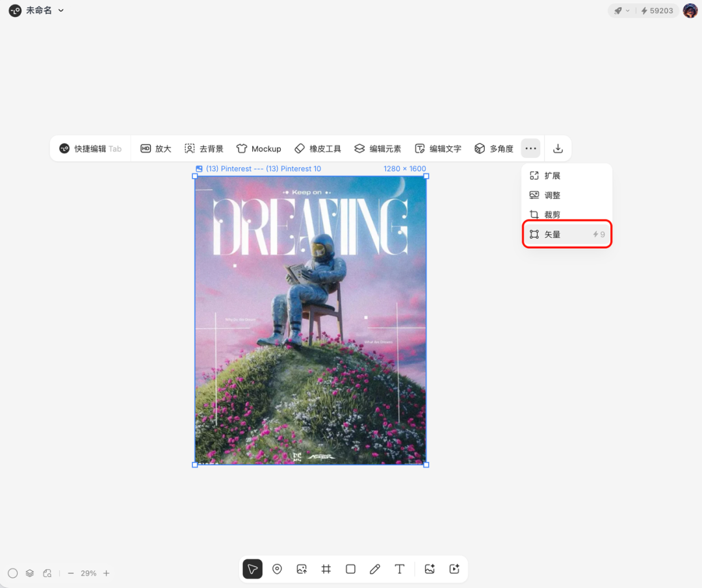Open 编辑元素 edit elements
702x588 pixels.
(x=378, y=149)
